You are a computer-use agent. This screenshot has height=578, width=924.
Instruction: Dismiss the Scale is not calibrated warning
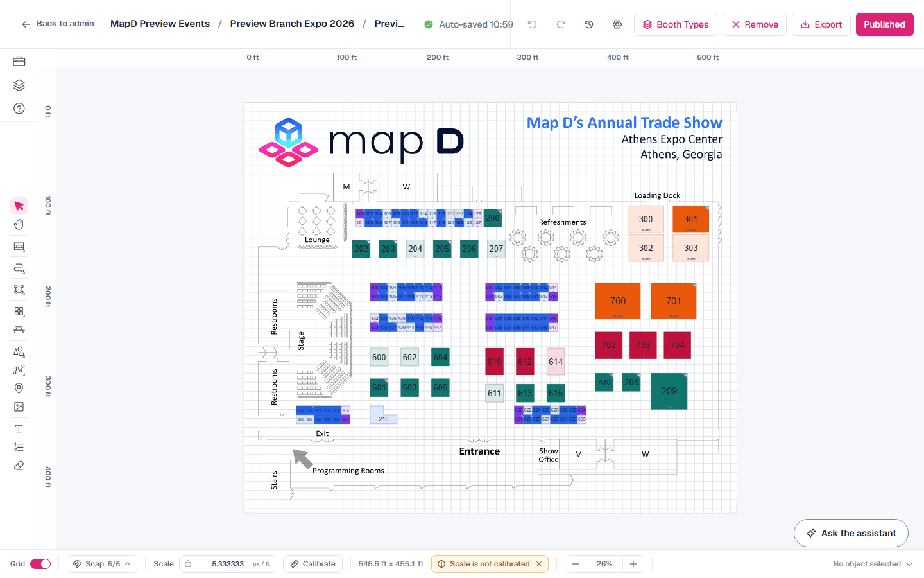(x=539, y=564)
